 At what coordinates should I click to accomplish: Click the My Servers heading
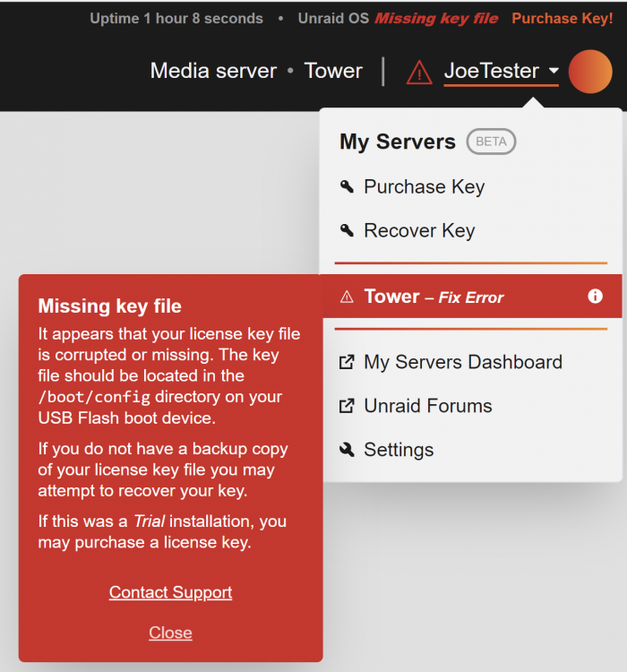(x=398, y=142)
